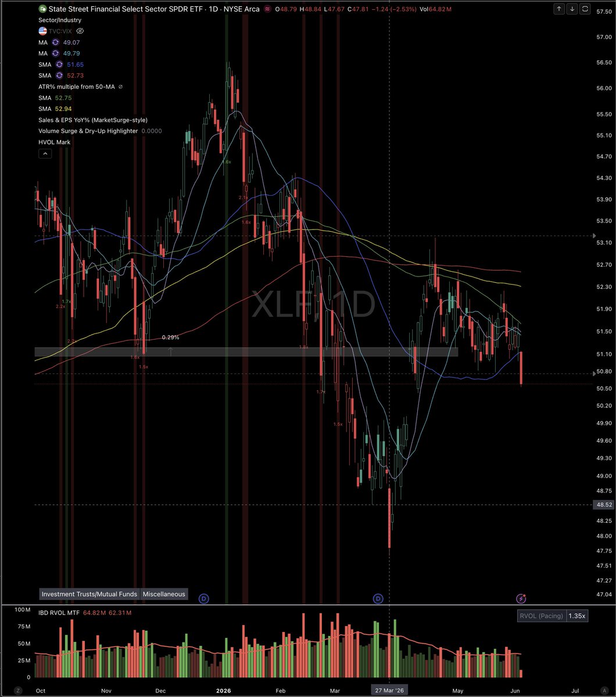Click the 100M volume scale label
The image size is (616, 697).
(x=23, y=610)
